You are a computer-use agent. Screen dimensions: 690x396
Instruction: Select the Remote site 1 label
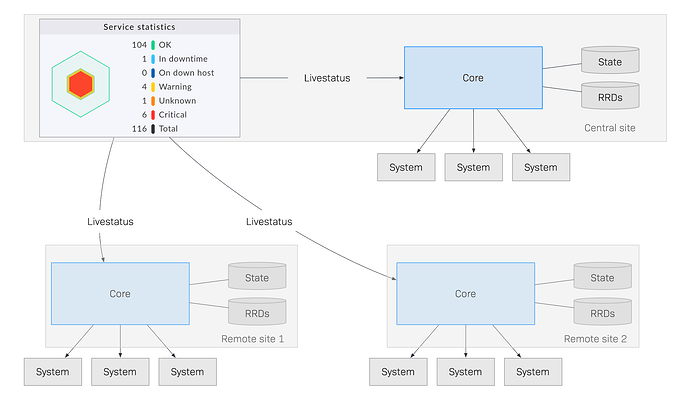coord(253,339)
